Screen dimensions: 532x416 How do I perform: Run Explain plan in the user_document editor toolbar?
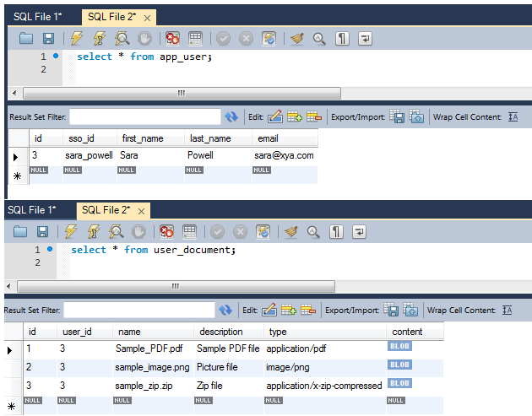pos(117,232)
